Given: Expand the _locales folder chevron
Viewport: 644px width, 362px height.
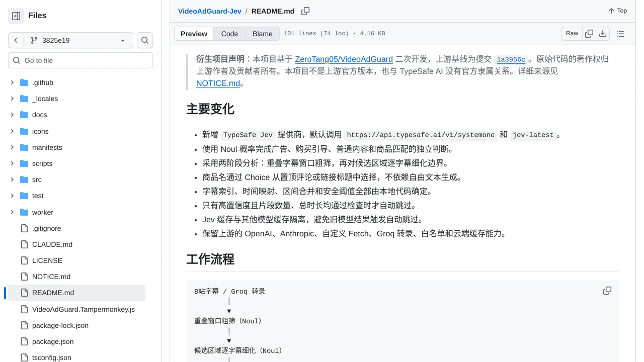Looking at the screenshot, I should coord(12,99).
